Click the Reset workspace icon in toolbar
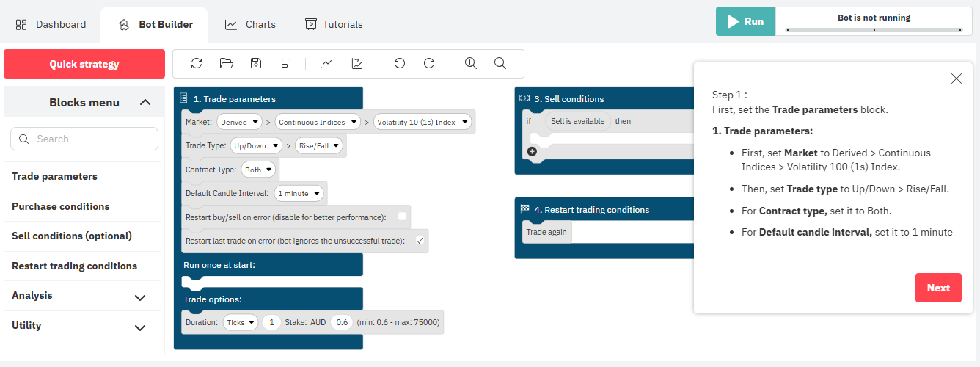 pyautogui.click(x=197, y=63)
